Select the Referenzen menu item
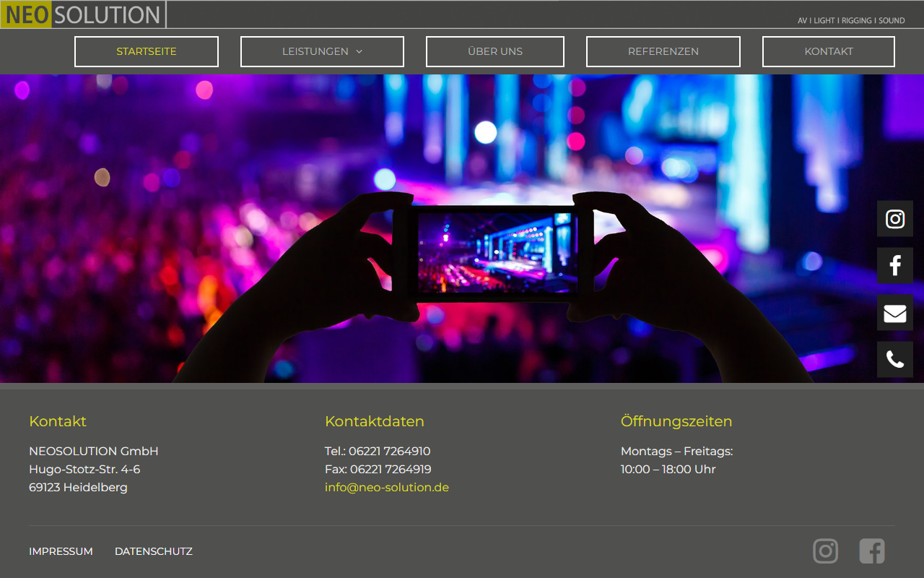Screen dimensions: 924x578 663,51
